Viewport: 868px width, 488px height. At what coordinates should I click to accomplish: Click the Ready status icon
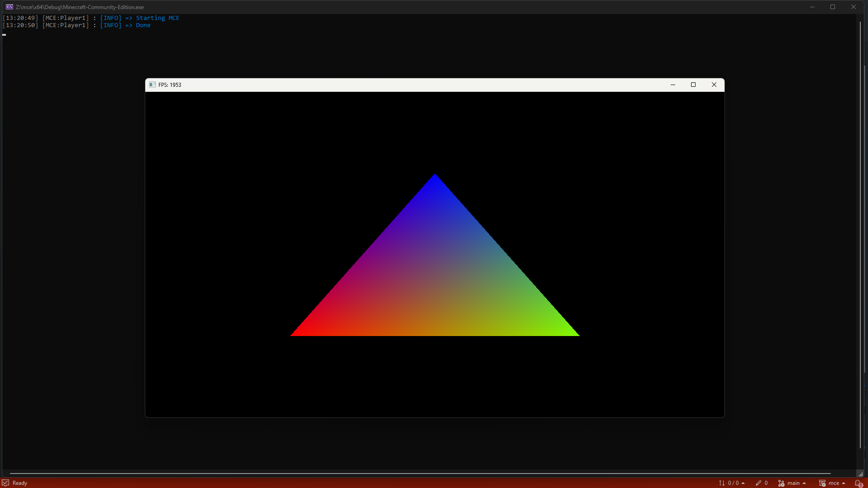pyautogui.click(x=5, y=483)
